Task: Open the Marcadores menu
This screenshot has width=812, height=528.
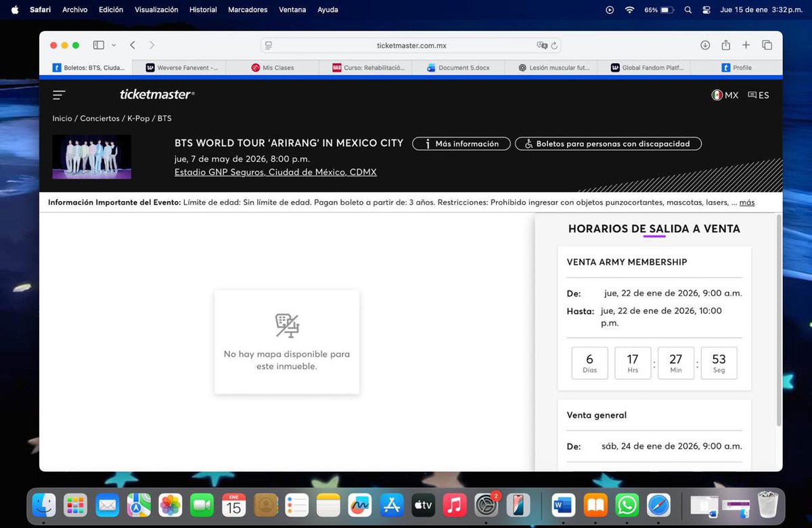Action: click(x=247, y=9)
